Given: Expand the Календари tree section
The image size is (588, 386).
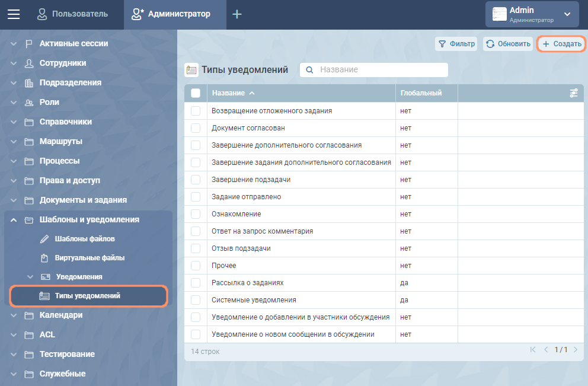Looking at the screenshot, I should click(14, 315).
